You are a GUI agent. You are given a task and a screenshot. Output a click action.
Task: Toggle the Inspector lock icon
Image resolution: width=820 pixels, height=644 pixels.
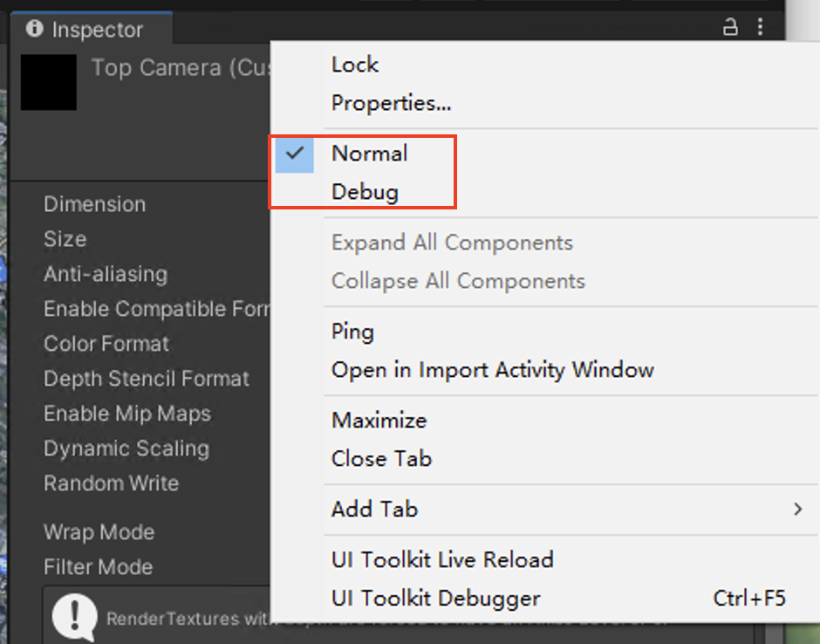730,27
